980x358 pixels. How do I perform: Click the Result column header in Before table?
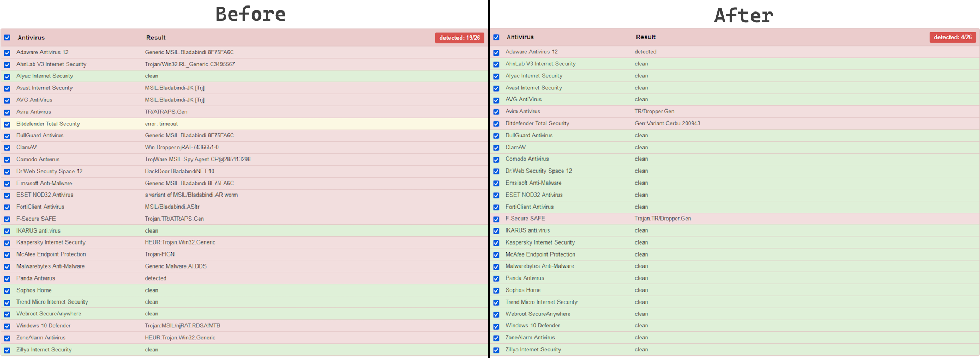156,38
